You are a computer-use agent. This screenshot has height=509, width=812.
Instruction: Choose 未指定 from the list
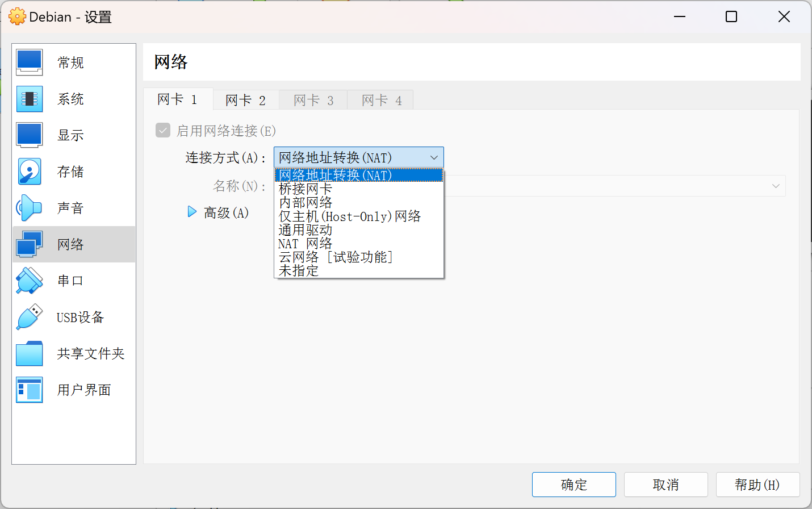click(359, 270)
